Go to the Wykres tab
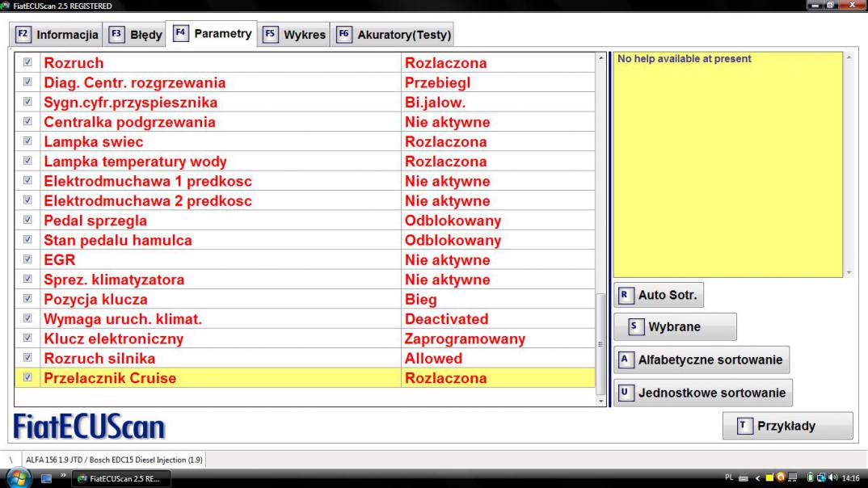Screen dimensions: 868x488 pyautogui.click(x=293, y=34)
